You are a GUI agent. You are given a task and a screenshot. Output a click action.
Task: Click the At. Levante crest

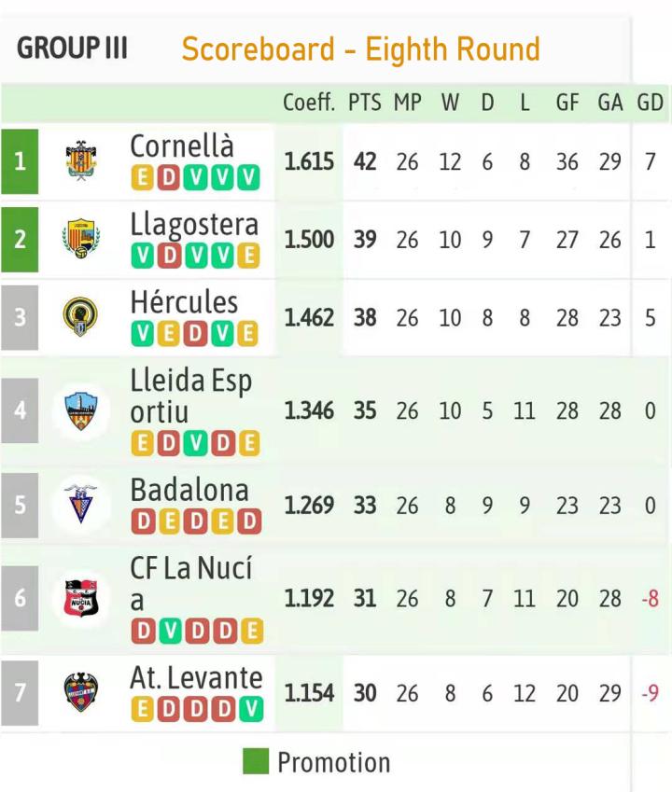(x=81, y=693)
